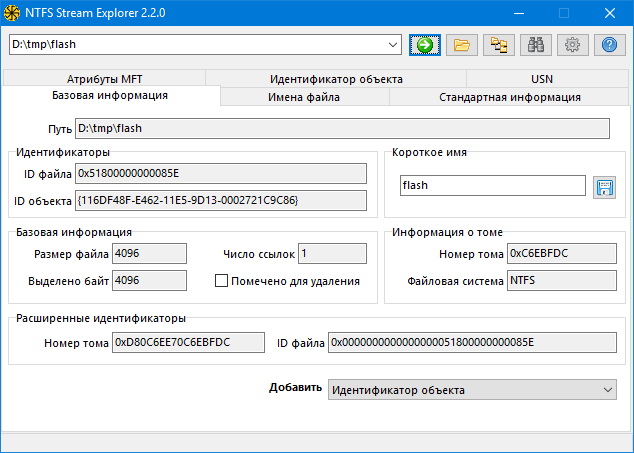Click the path combo box text D:\tmp\flash

point(44,44)
